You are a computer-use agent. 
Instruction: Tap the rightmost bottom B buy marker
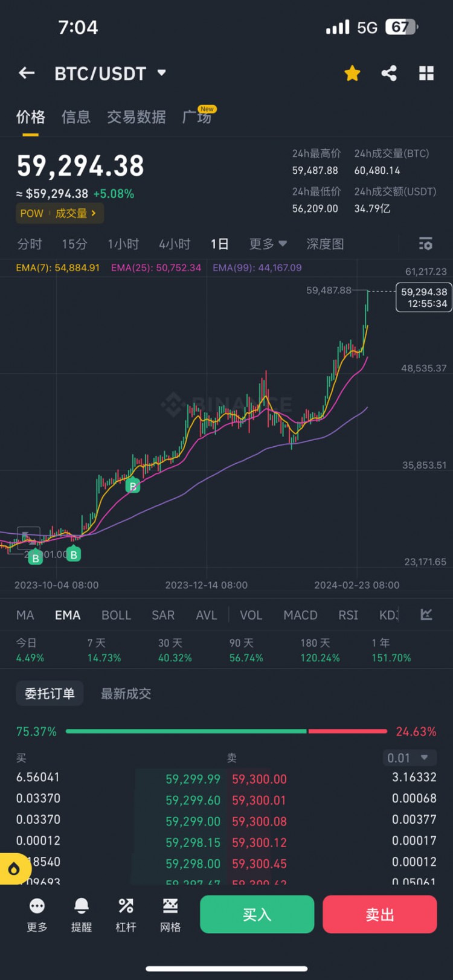click(74, 554)
